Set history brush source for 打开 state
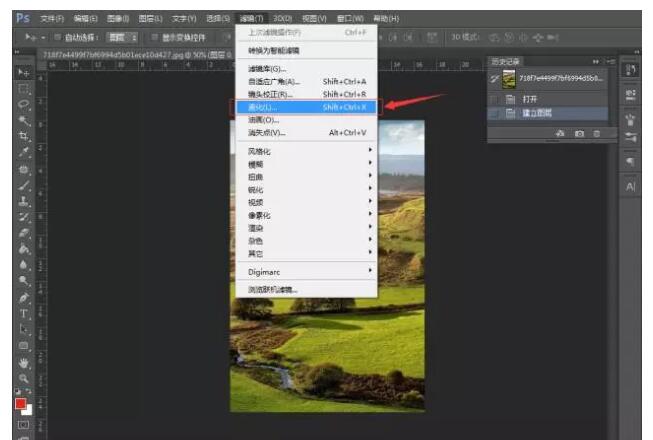The image size is (653, 440). coord(494,99)
